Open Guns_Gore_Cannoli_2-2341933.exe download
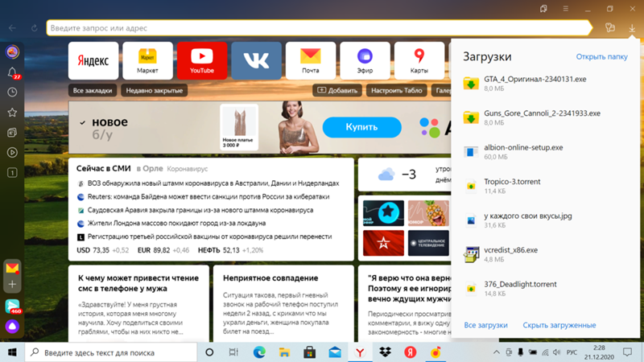Viewport: 644px width, 362px height. [x=546, y=117]
